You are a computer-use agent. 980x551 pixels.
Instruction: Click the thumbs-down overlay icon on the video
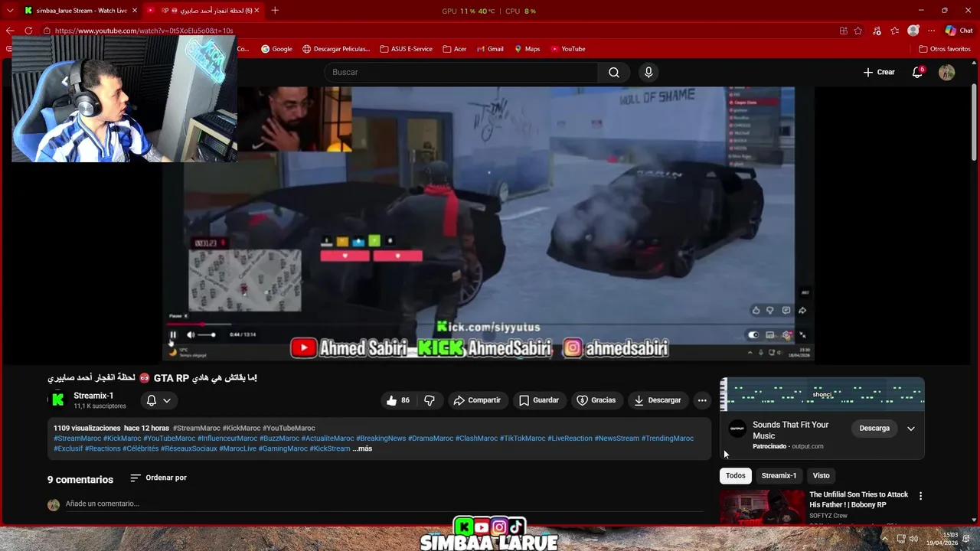pyautogui.click(x=770, y=310)
